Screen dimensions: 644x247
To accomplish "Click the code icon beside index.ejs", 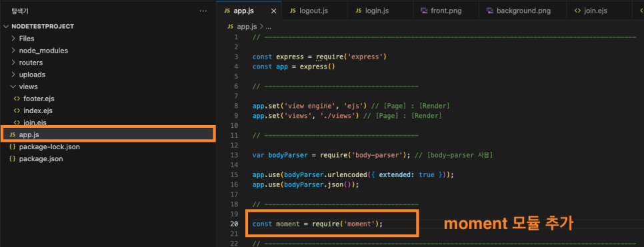I will coord(17,111).
